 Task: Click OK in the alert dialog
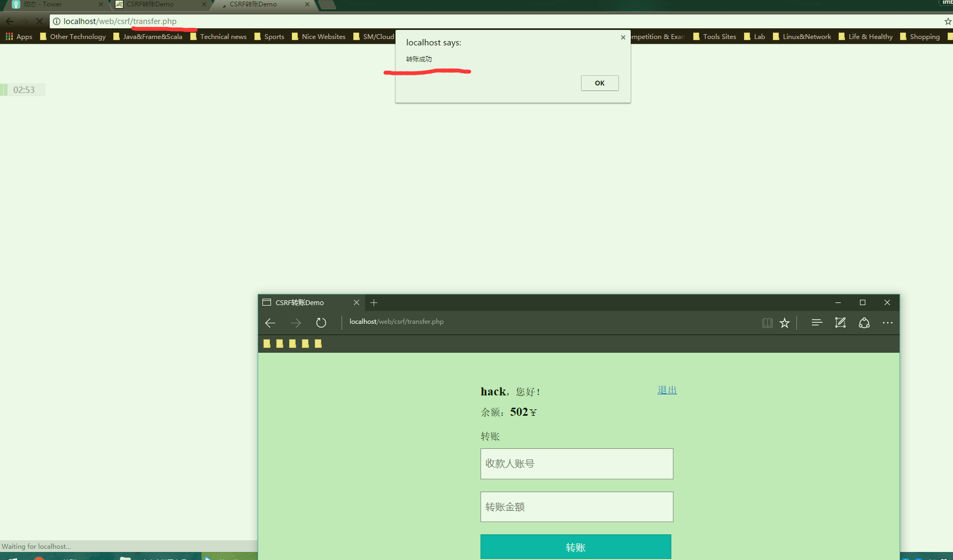click(x=600, y=83)
